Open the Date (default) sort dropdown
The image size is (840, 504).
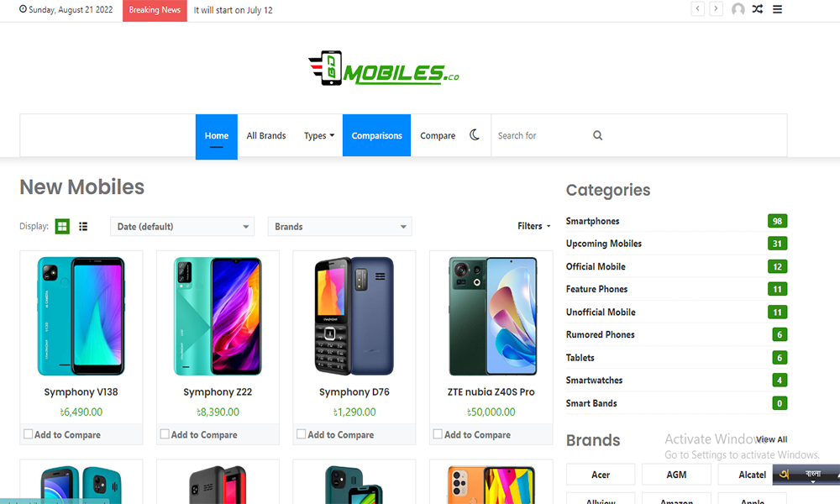(182, 227)
